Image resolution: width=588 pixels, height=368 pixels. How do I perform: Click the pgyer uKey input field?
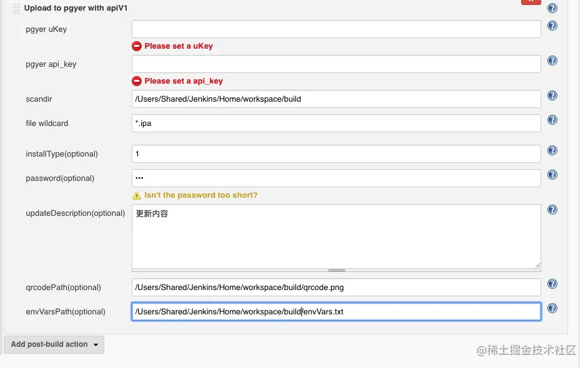pos(336,29)
